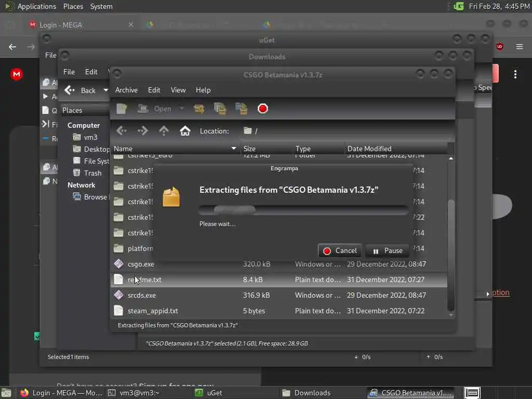Open the Places menu in top panel

click(x=73, y=6)
